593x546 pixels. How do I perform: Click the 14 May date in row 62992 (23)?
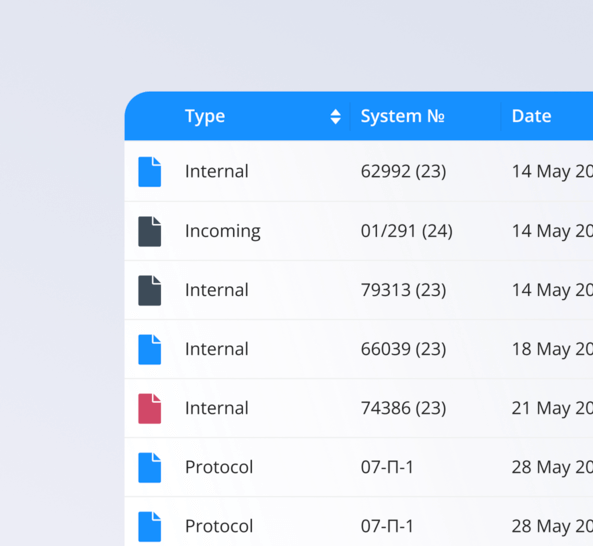[552, 172]
